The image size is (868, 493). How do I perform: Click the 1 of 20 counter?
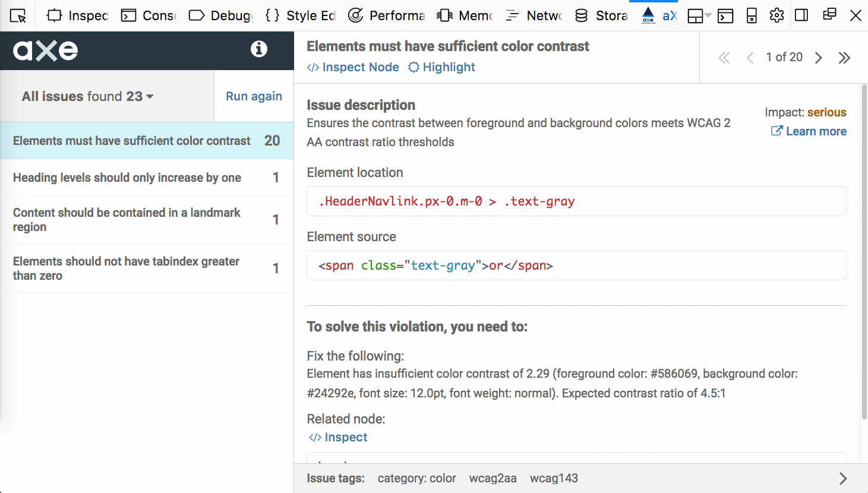784,57
